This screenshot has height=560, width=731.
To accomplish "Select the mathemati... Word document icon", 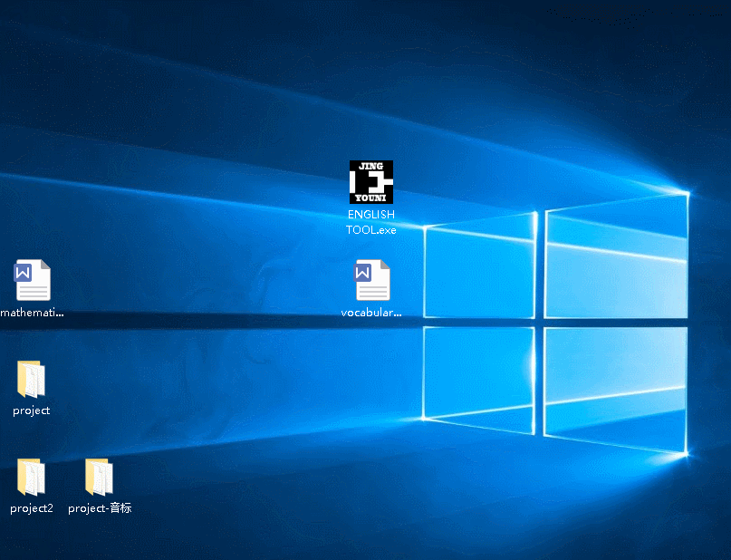I will point(33,281).
